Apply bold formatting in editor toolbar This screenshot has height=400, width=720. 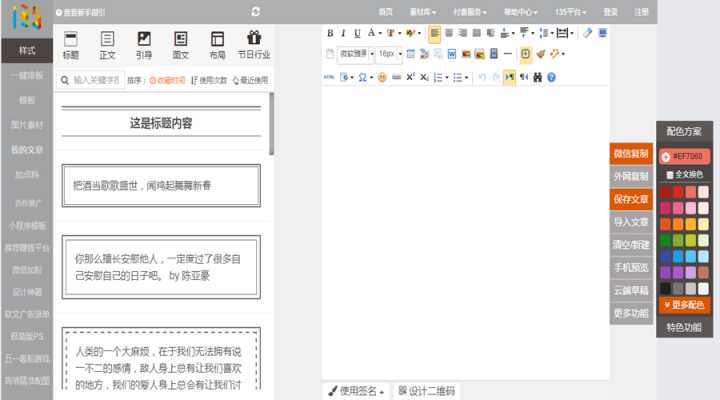[330, 33]
